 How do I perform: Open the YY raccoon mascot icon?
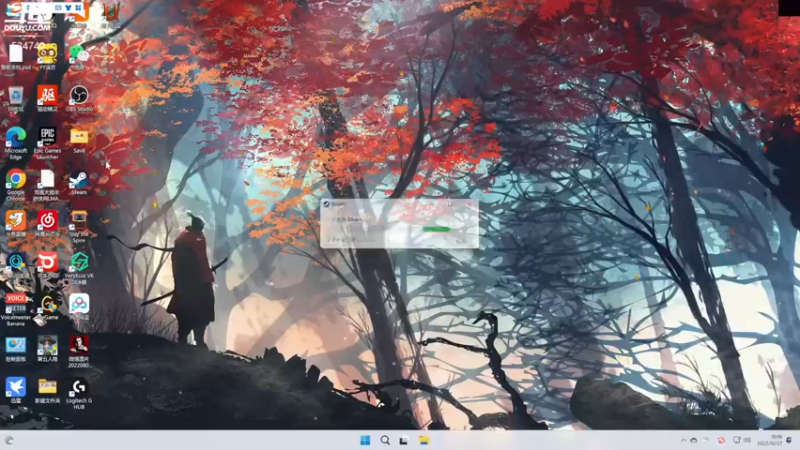[x=47, y=55]
